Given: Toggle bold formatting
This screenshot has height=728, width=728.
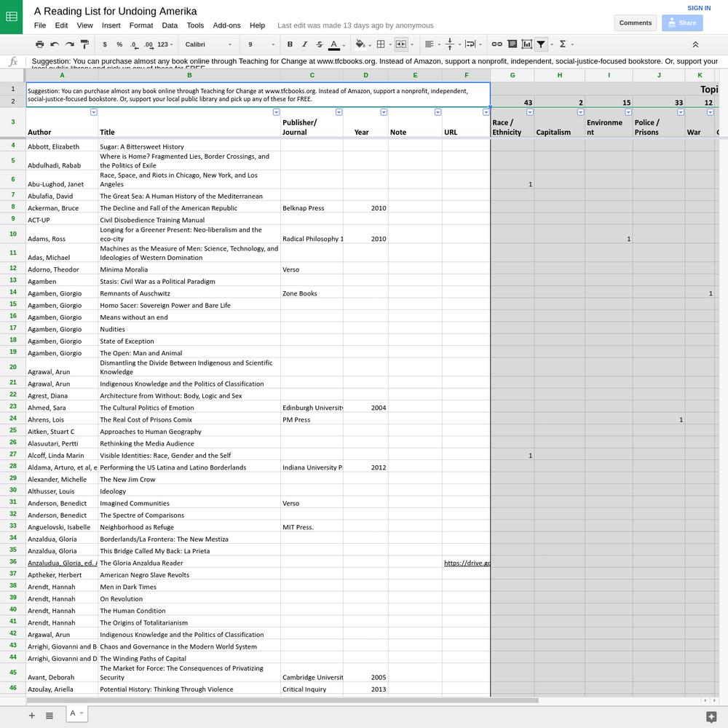Looking at the screenshot, I should point(290,44).
